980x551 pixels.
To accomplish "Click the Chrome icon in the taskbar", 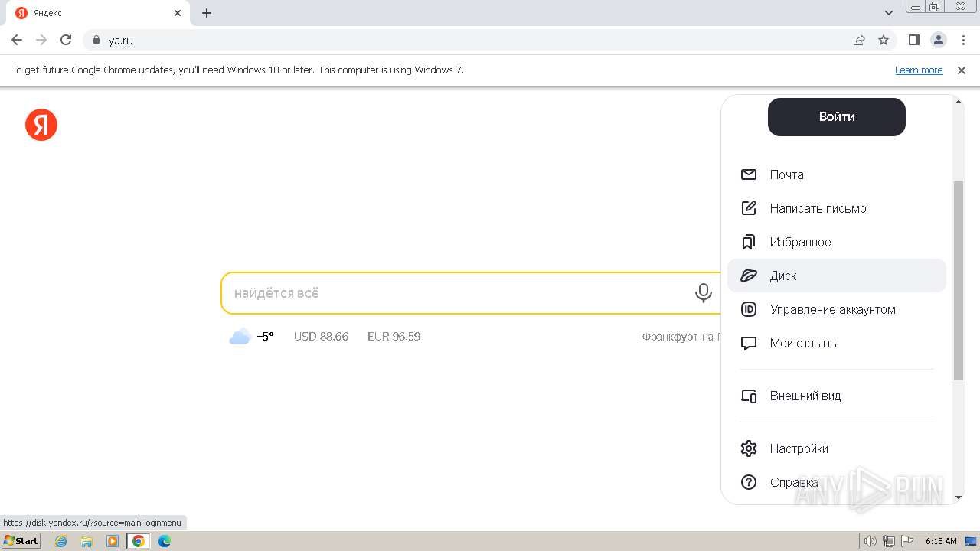I will [139, 541].
